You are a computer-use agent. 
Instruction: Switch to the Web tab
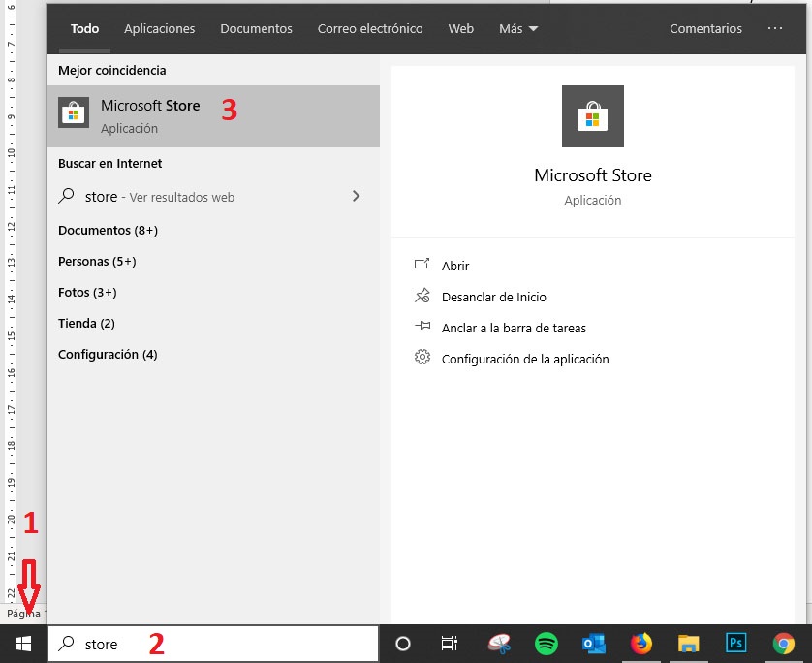tap(461, 28)
